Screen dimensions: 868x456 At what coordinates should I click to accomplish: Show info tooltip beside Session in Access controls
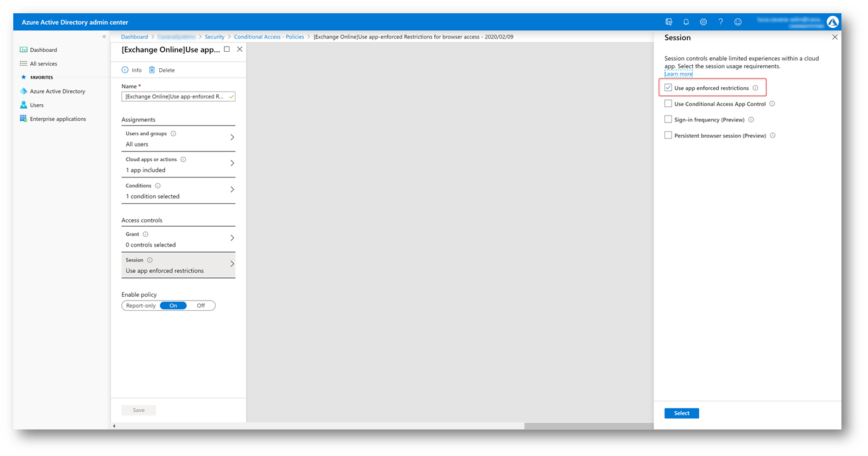pos(150,260)
